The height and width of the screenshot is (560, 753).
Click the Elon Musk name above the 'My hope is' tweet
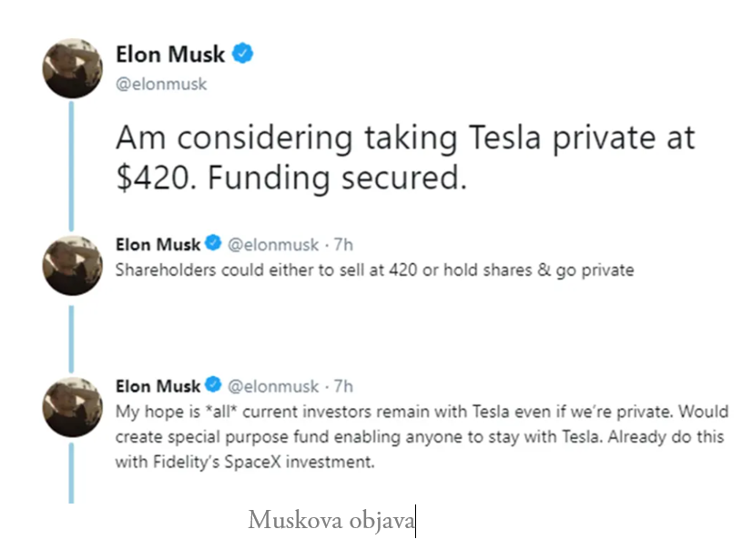[x=158, y=386]
